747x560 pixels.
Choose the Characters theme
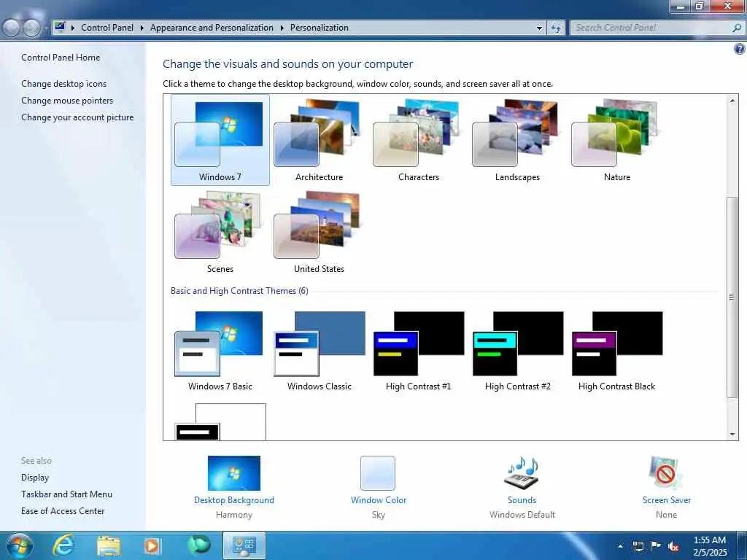click(x=418, y=139)
